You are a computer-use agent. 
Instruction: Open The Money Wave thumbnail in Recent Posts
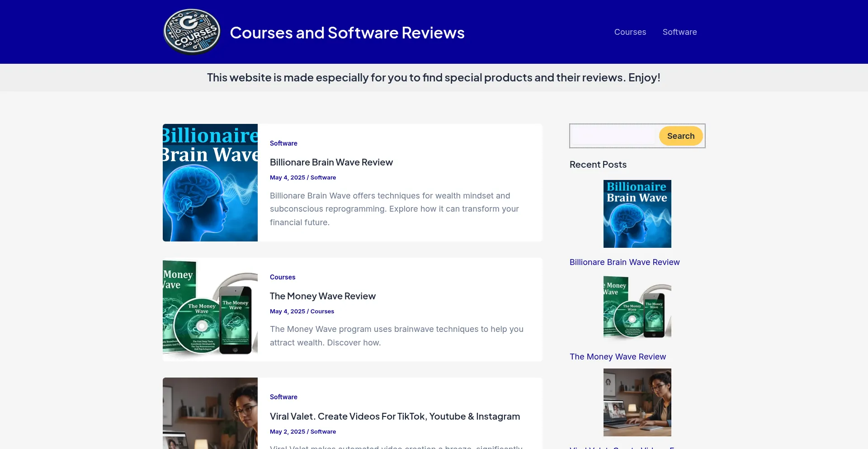coord(637,308)
